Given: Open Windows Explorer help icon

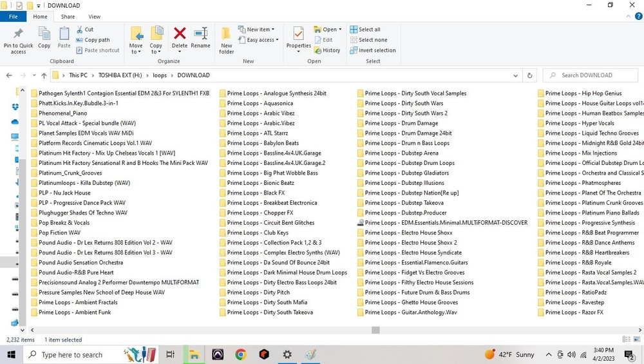Looking at the screenshot, I should [639, 17].
